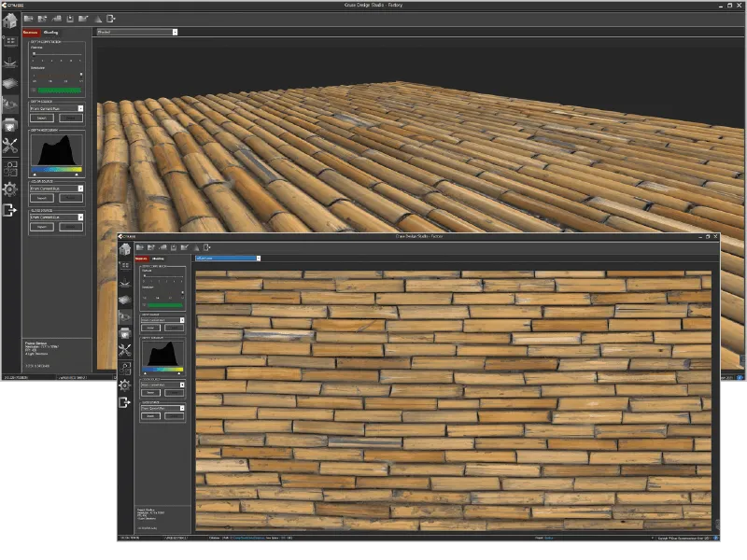Click the open folder icon in the back window toolbar
The width and height of the screenshot is (747, 560).
(29, 18)
